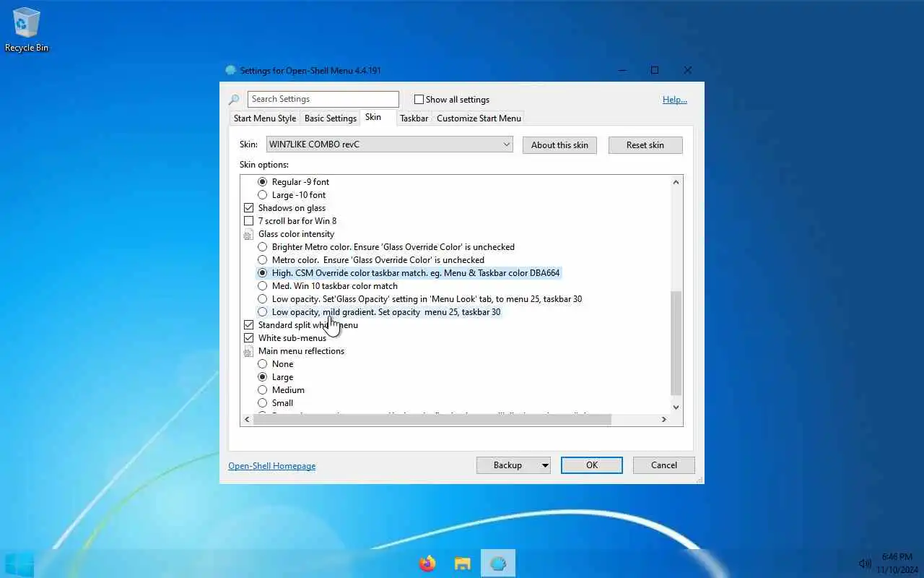Click the scroll down arrow in skin options
The width and height of the screenshot is (924, 578).
point(676,407)
